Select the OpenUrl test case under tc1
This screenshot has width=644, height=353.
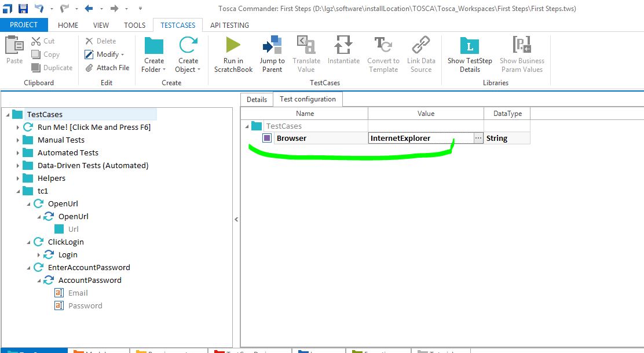pyautogui.click(x=63, y=204)
